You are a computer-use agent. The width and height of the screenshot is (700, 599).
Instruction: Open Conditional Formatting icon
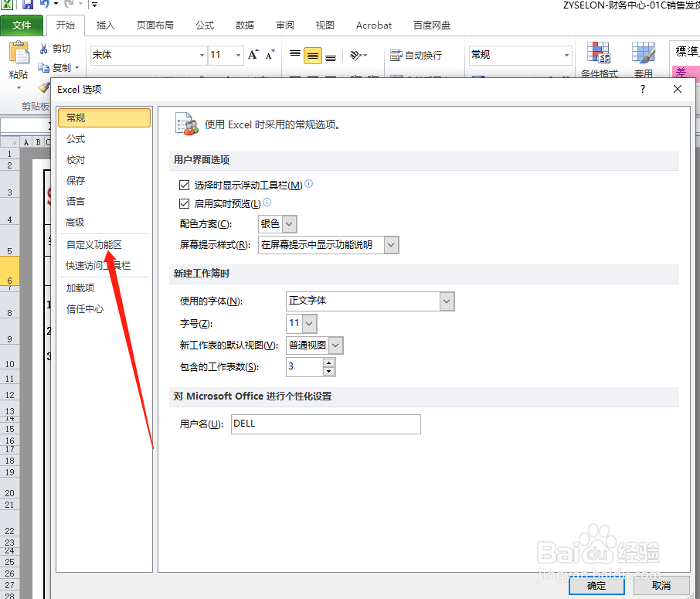click(598, 53)
